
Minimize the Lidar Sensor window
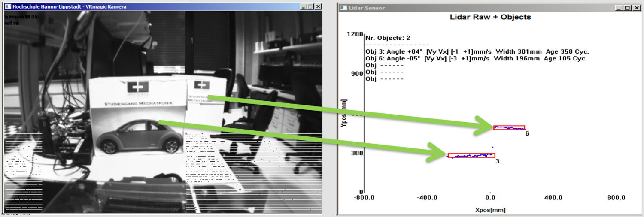pos(618,8)
